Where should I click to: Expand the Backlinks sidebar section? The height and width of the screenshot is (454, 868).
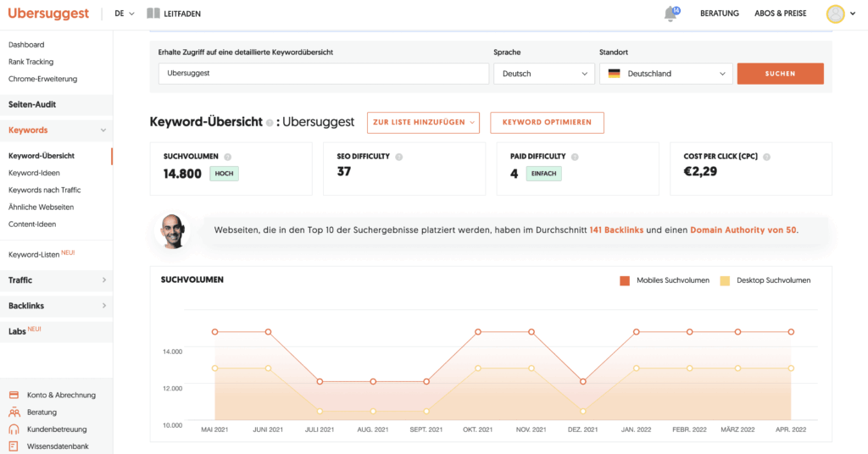[x=104, y=306]
